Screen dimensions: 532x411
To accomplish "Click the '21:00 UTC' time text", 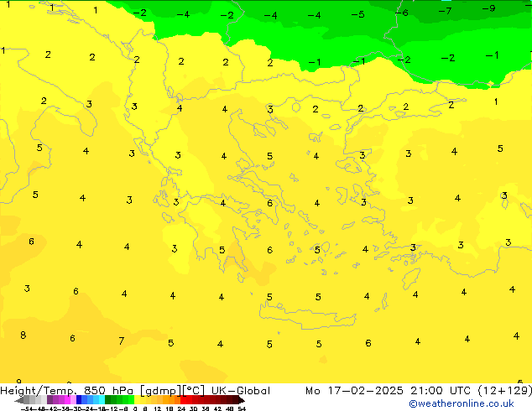I will [x=441, y=391].
